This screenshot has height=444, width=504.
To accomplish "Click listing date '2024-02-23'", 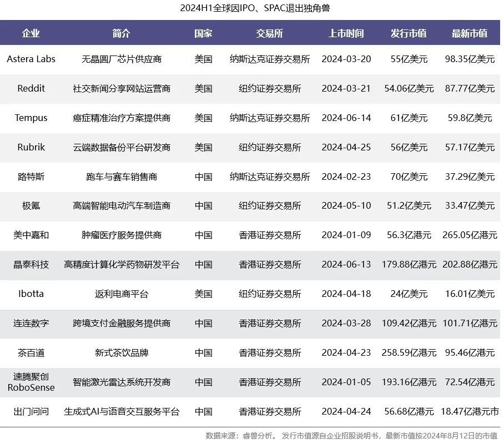I will (346, 176).
